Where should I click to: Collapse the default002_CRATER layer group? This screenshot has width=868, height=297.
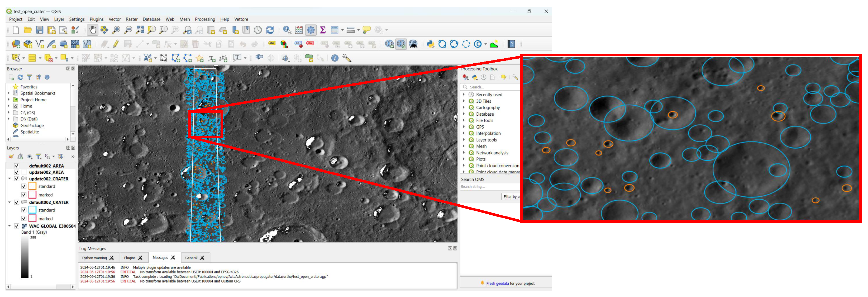tap(9, 202)
